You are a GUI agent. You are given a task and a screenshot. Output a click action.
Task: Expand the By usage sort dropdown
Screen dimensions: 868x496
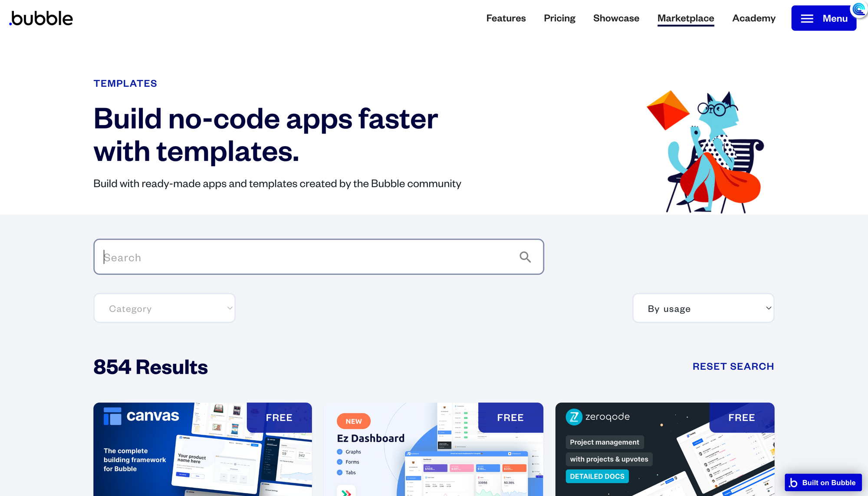pos(704,308)
